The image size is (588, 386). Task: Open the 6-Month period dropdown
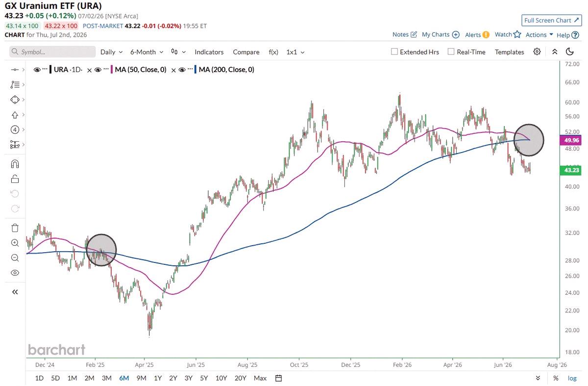click(146, 51)
